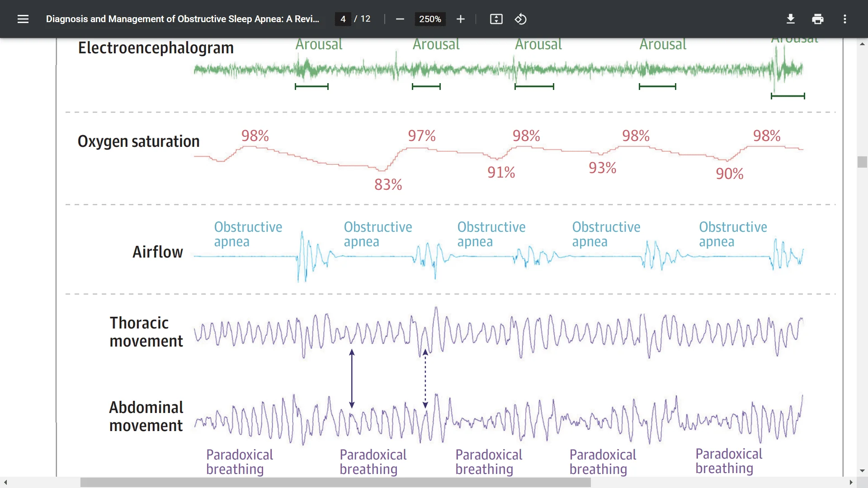Click the Abdominal movement label

point(146,416)
